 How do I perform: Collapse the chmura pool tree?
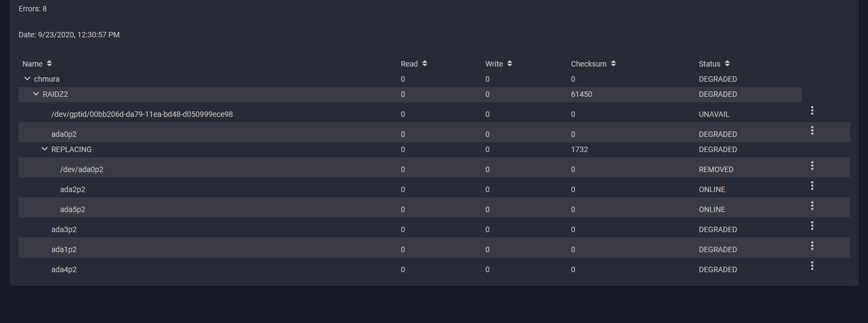[27, 79]
